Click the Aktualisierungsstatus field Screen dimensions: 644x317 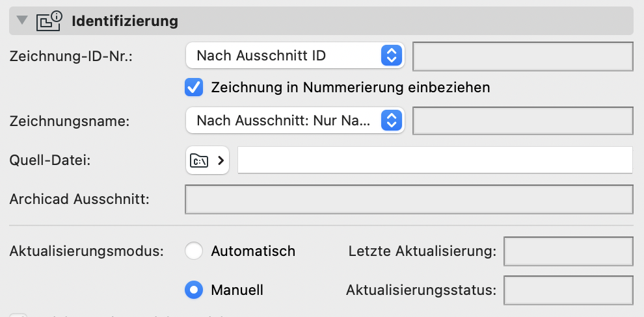[569, 290]
